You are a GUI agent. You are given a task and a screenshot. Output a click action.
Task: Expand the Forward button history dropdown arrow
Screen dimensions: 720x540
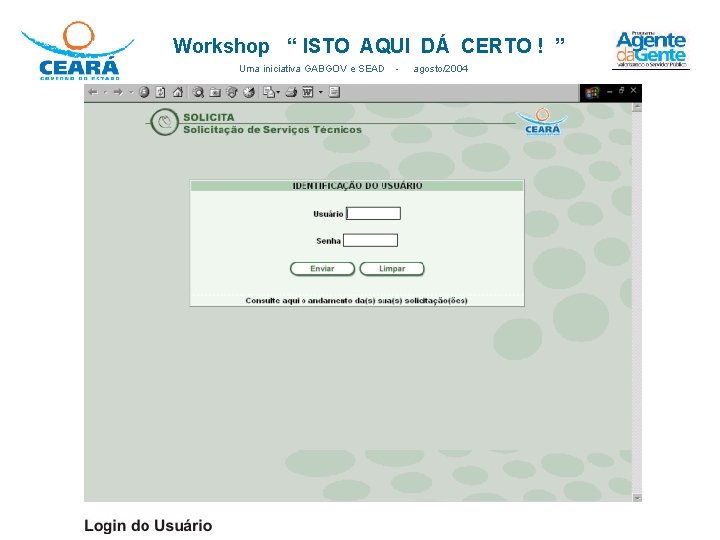[x=131, y=92]
